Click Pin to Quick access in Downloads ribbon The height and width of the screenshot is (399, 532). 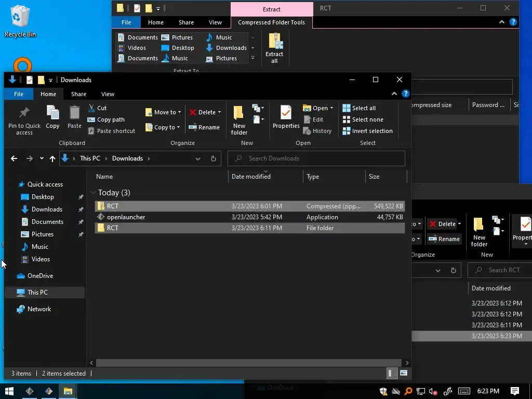pyautogui.click(x=24, y=120)
